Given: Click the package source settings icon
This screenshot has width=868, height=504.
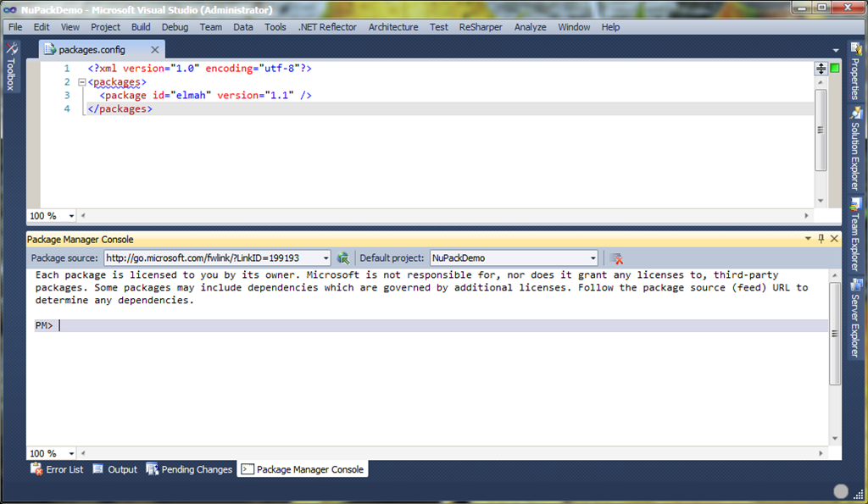Looking at the screenshot, I should click(343, 258).
